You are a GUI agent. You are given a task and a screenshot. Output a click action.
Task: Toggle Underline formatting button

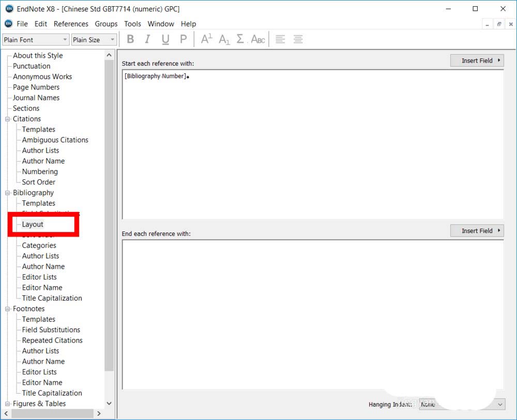pos(165,39)
